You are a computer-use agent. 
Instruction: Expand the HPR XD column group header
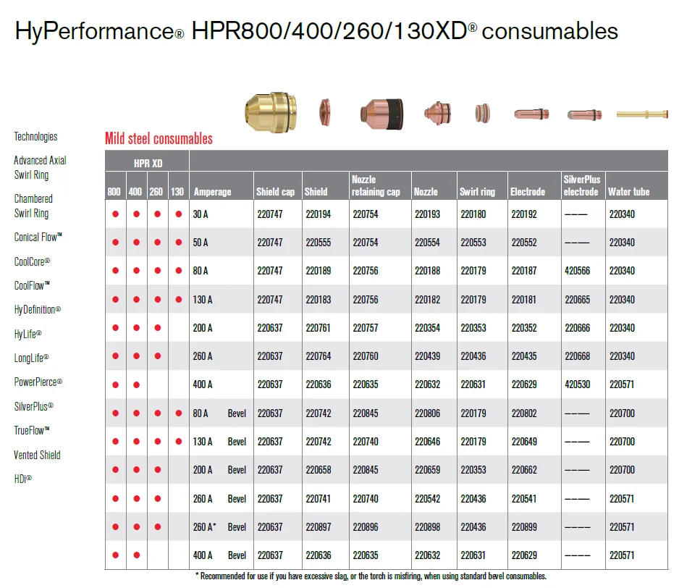coord(147,162)
